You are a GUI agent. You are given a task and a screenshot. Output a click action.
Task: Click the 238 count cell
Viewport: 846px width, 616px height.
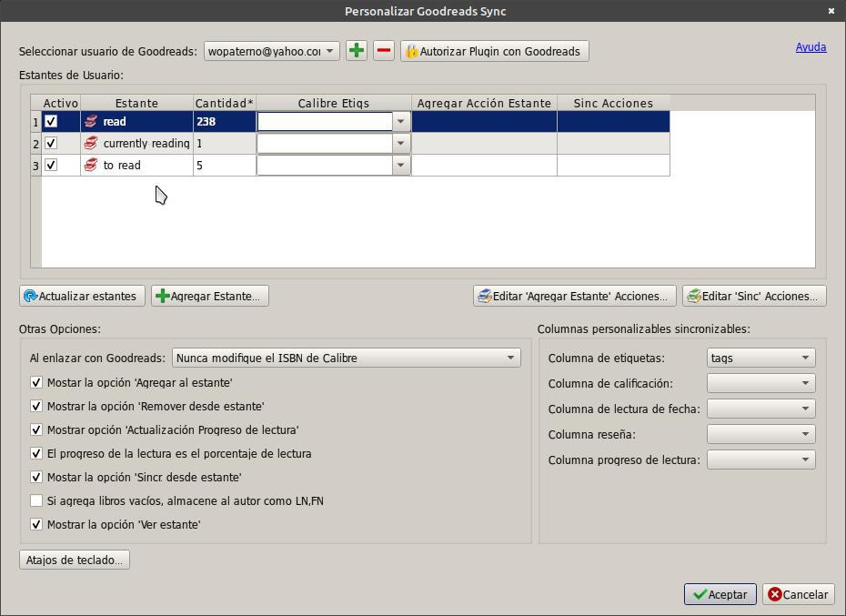click(x=225, y=122)
